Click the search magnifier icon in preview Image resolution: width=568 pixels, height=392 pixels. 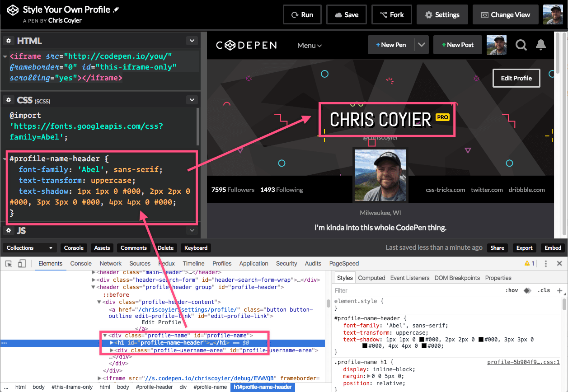coord(521,45)
